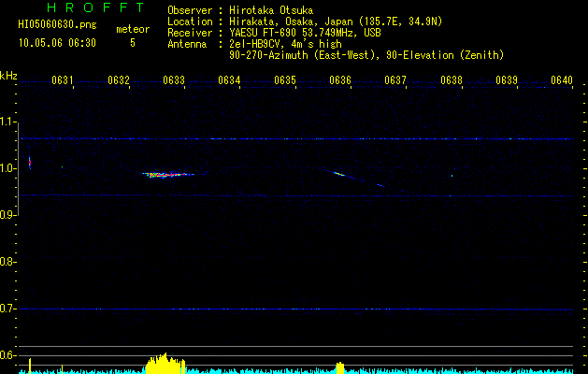
Task: Click the kHz axis unit label
Action: pos(8,76)
